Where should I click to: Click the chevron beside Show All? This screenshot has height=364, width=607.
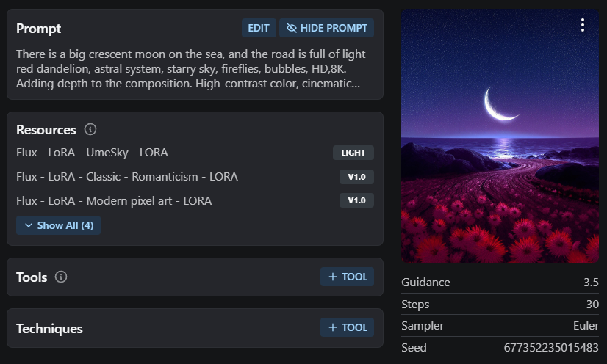29,225
